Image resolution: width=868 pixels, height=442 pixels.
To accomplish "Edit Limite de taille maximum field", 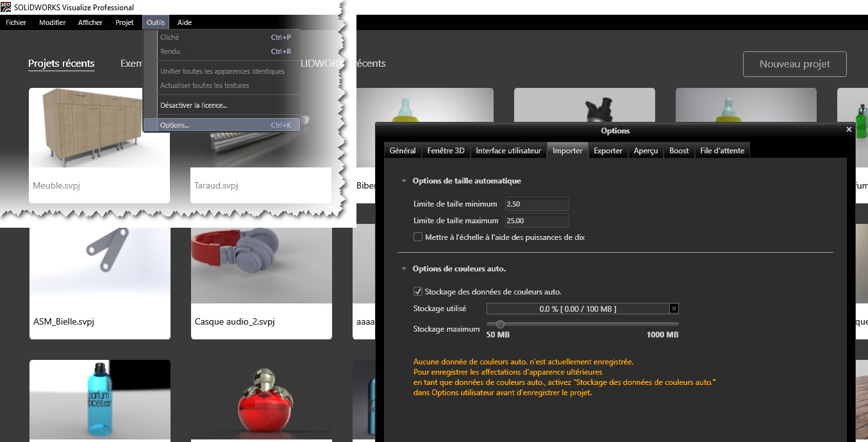I will [537, 221].
